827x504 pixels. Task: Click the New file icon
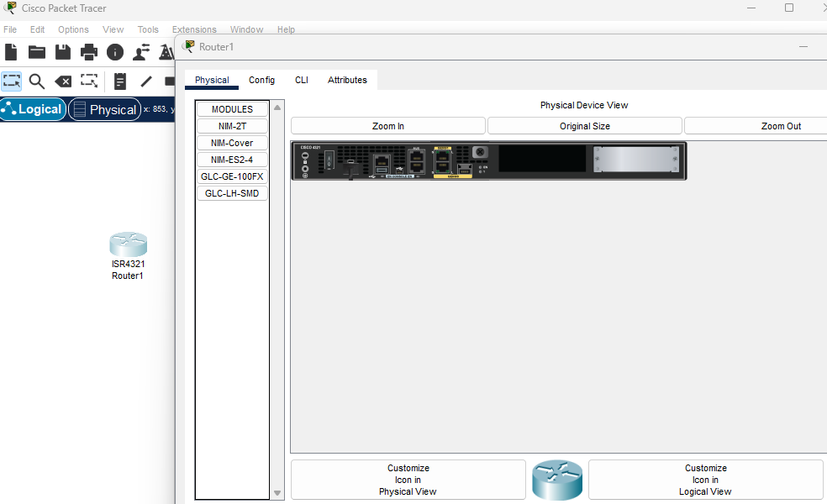[x=11, y=52]
